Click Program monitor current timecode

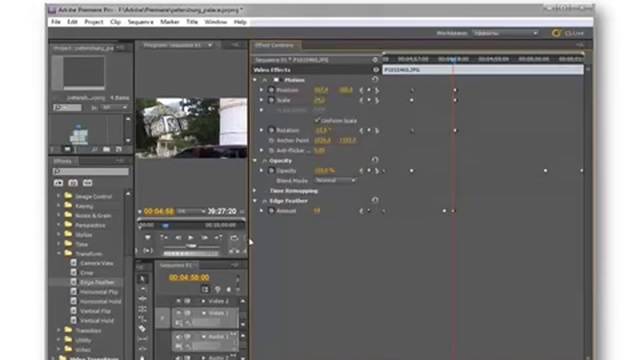(x=159, y=211)
